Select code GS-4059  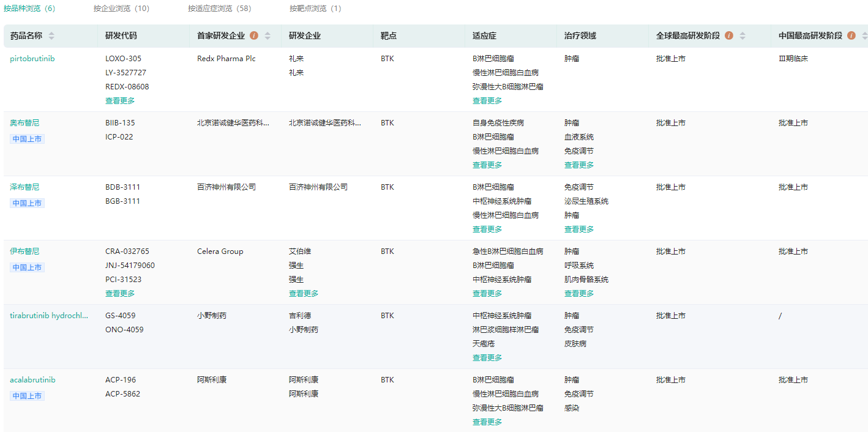coord(121,316)
